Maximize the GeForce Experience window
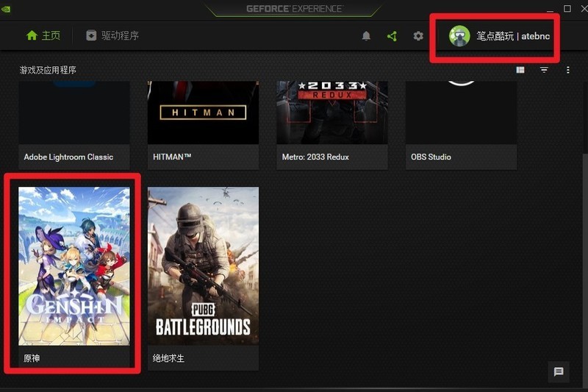 pos(567,9)
